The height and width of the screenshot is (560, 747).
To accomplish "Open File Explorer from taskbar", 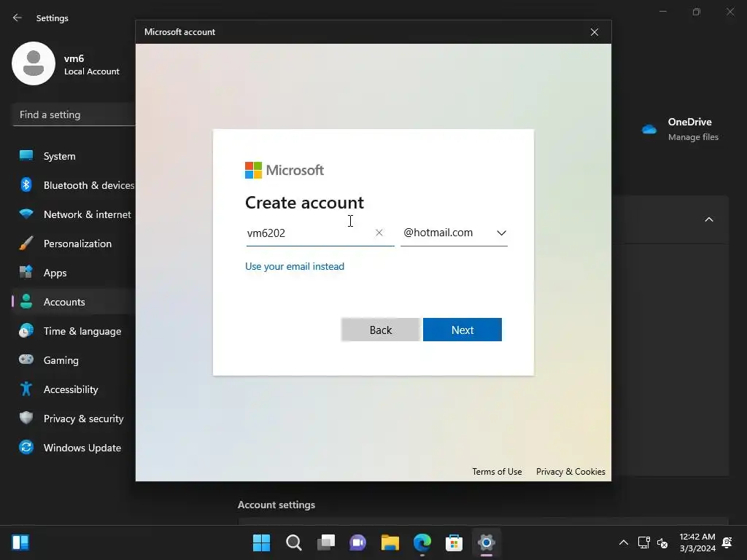I will 390,542.
